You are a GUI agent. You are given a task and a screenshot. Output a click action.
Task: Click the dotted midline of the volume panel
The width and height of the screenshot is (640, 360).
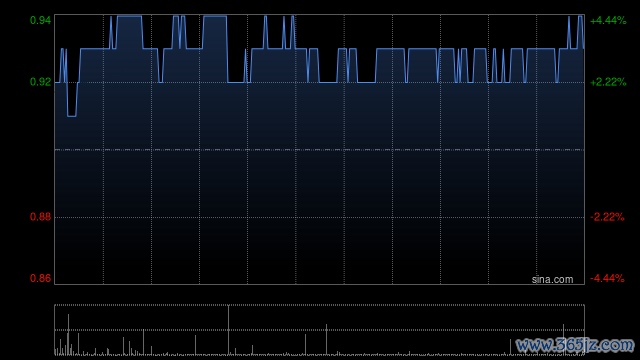319,330
